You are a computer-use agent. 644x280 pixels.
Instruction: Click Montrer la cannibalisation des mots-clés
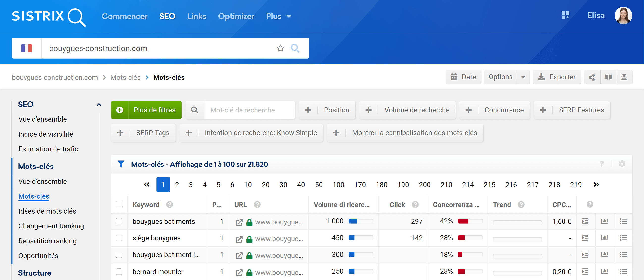405,133
